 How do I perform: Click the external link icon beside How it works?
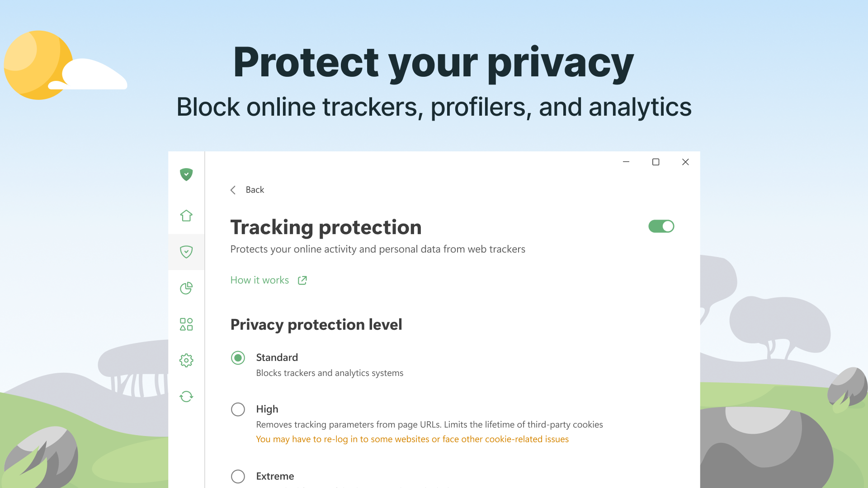(302, 280)
